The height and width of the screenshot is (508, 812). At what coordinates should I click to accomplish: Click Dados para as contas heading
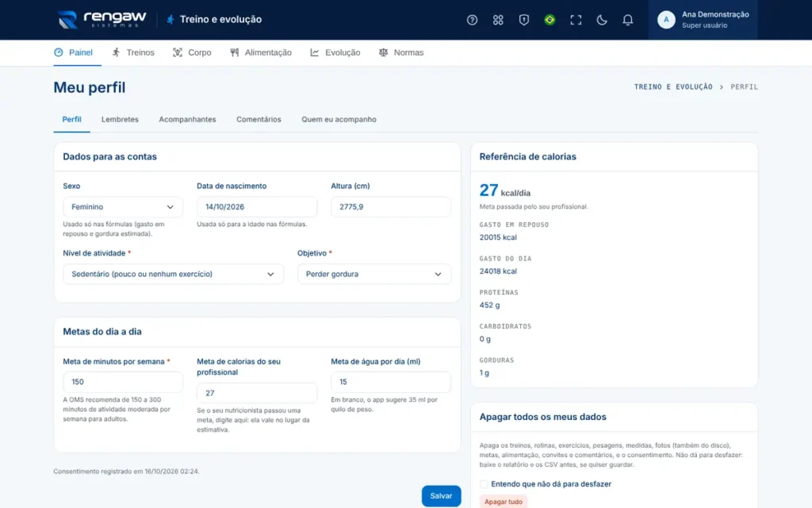coord(109,156)
